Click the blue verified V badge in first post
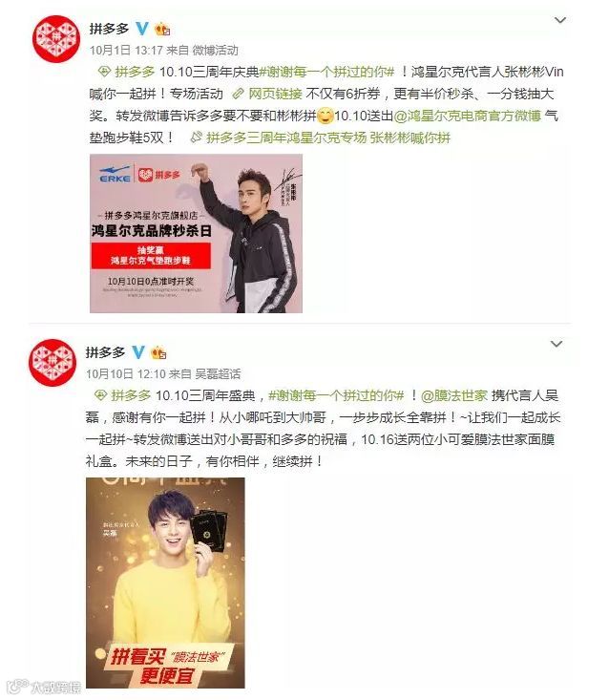The width and height of the screenshot is (609, 700). point(142,29)
